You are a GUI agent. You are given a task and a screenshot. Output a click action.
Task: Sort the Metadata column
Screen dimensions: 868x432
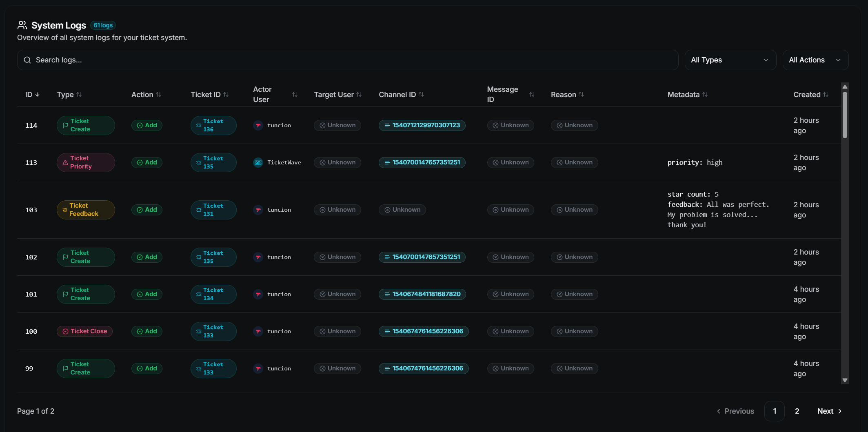pos(705,95)
